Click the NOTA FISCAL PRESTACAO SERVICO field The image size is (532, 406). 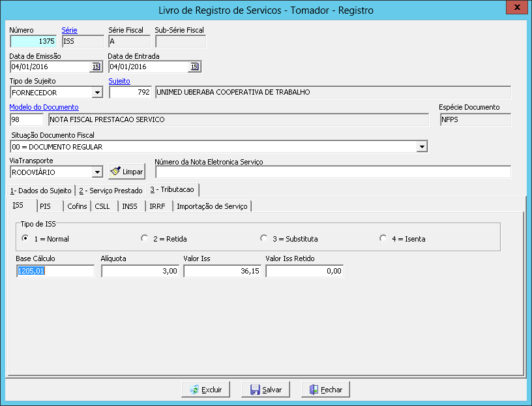pos(239,119)
